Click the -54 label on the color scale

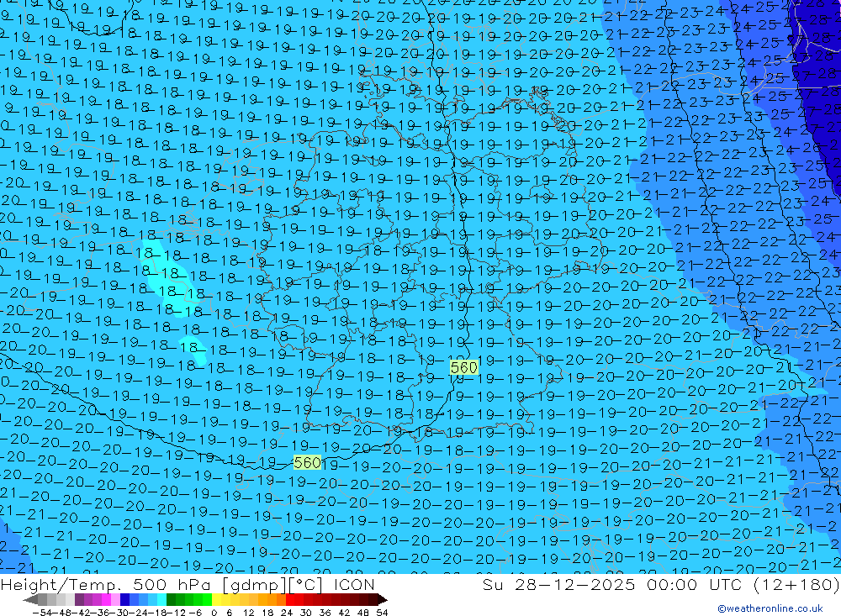tap(42, 613)
